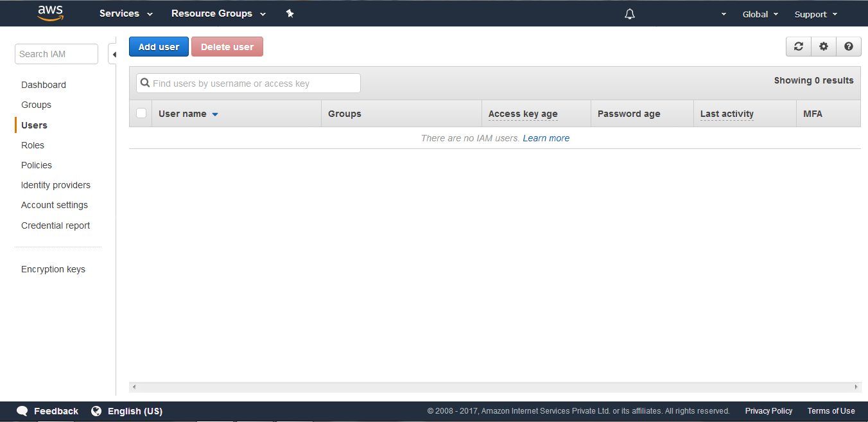
Task: Expand the Resource Groups dropdown
Action: (x=218, y=13)
